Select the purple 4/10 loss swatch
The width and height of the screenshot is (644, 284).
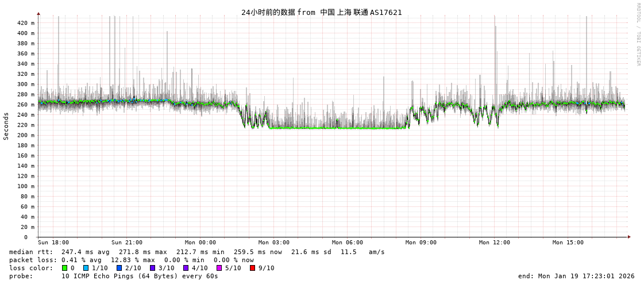pyautogui.click(x=186, y=268)
